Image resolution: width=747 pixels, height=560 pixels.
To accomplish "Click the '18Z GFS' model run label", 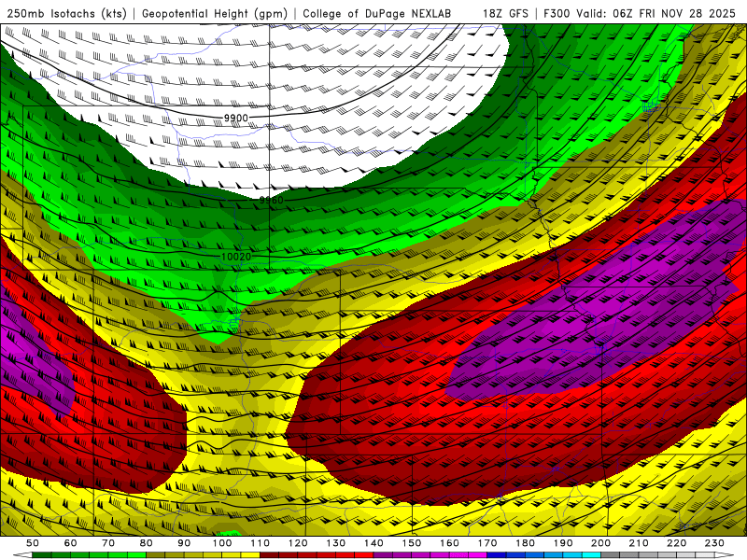I will tap(505, 13).
